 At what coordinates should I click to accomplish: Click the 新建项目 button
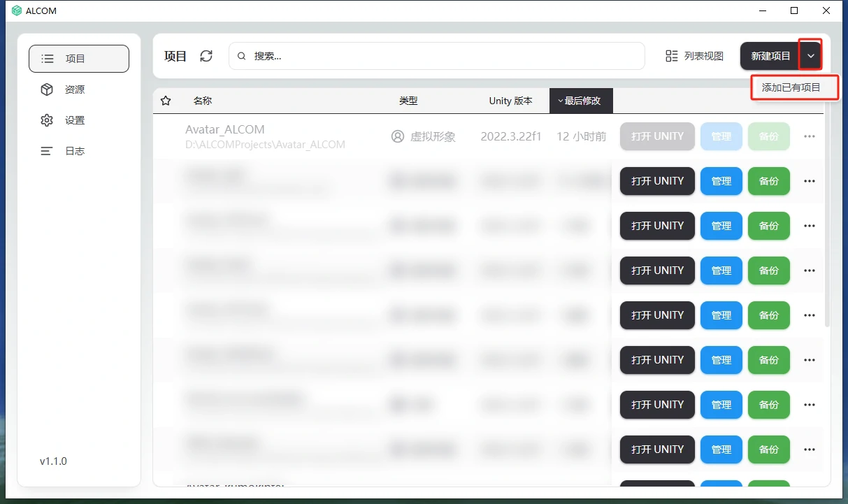pyautogui.click(x=770, y=56)
